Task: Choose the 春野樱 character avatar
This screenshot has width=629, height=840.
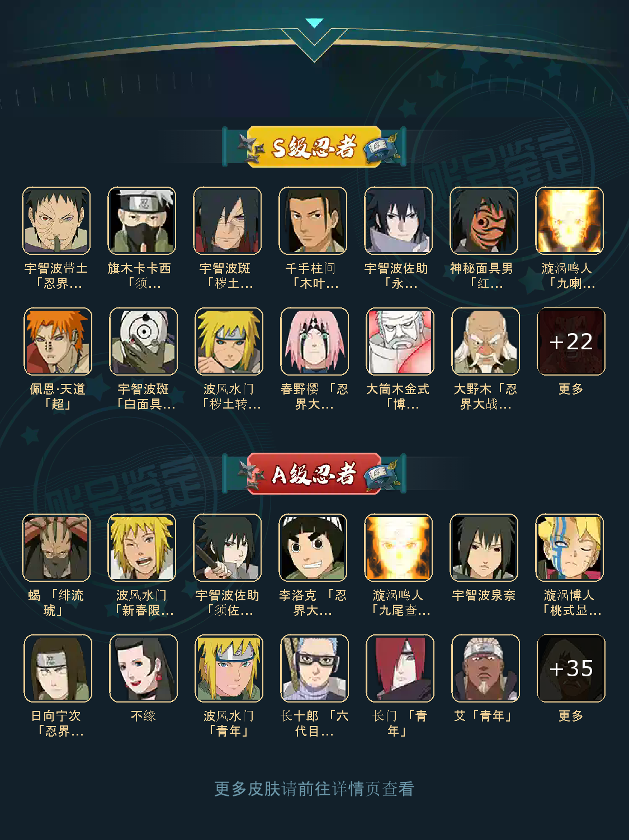Action: 315,341
